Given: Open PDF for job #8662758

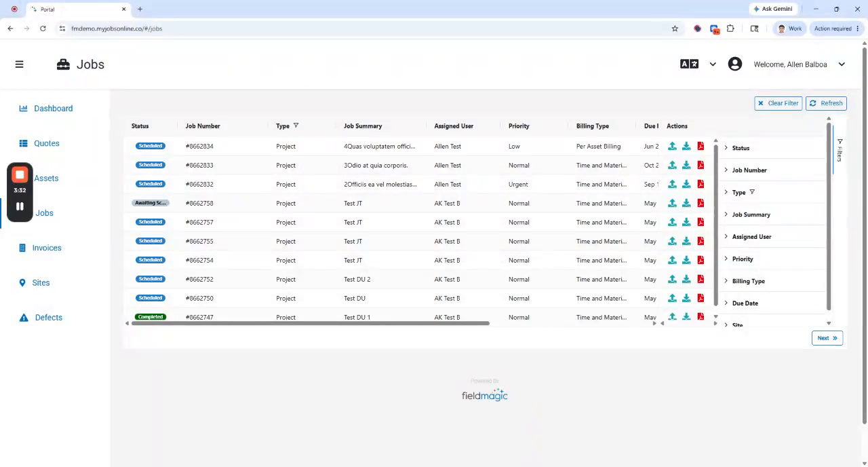Looking at the screenshot, I should (701, 203).
